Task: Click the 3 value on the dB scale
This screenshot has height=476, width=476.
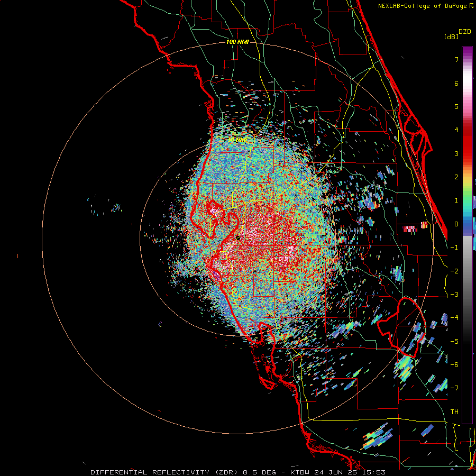Action: tap(456, 153)
